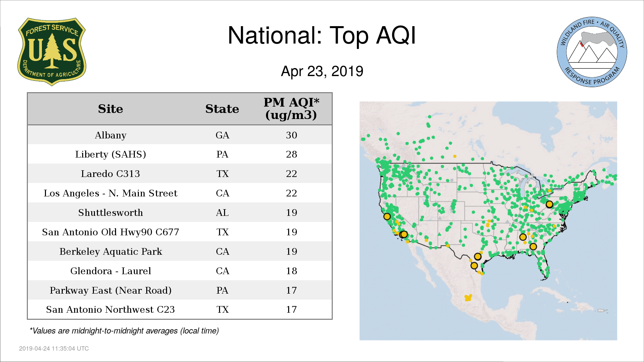Select San Antonio Northwest C23 row
The height and width of the screenshot is (362, 644).
[x=180, y=309]
